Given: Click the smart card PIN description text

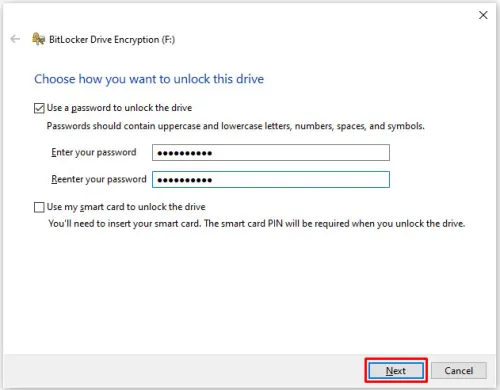Looking at the screenshot, I should coord(257,223).
